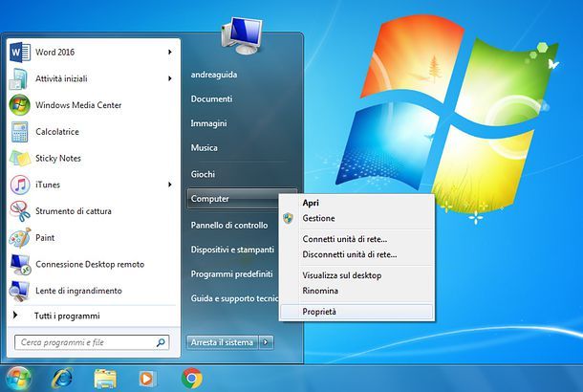The height and width of the screenshot is (392, 583).
Task: Click the Strumento di cattura label
Action: 74,211
